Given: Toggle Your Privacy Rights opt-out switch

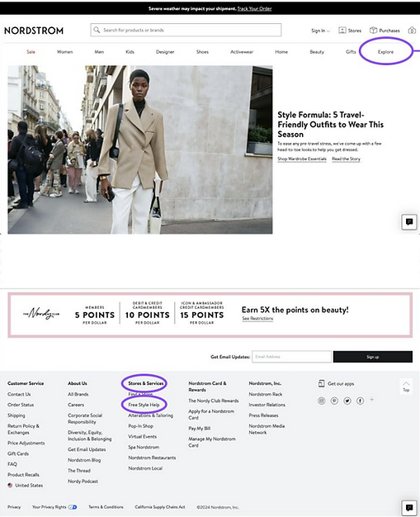Looking at the screenshot, I should [x=73, y=507].
